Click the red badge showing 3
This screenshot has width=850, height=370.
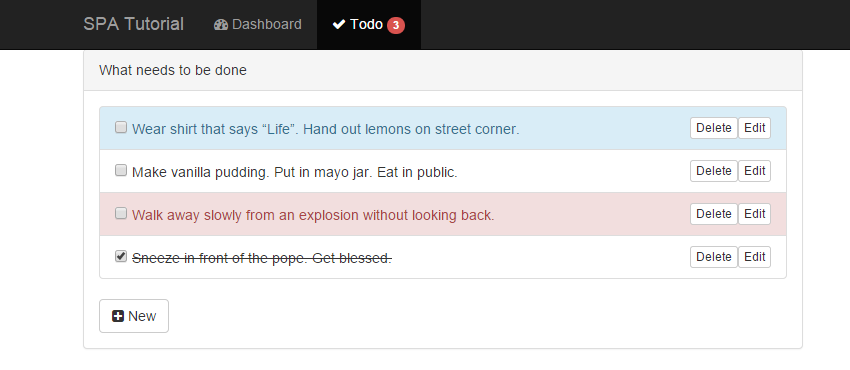[396, 25]
